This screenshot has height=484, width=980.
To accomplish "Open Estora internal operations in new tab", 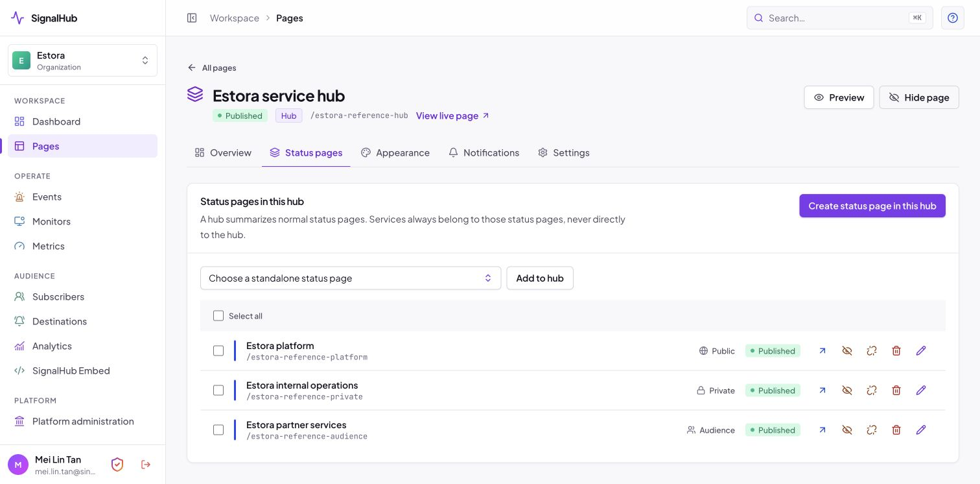I will (x=822, y=391).
